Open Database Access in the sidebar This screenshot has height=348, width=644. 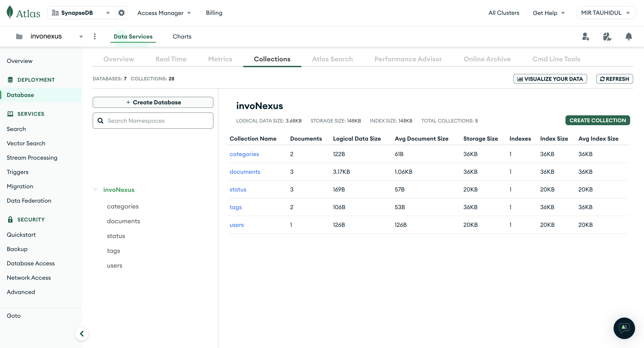[31, 263]
